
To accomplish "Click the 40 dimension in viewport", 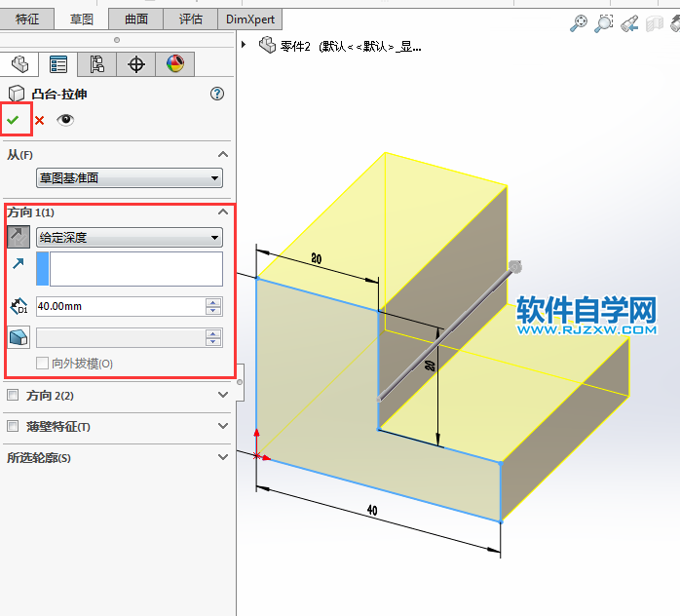I will (372, 510).
